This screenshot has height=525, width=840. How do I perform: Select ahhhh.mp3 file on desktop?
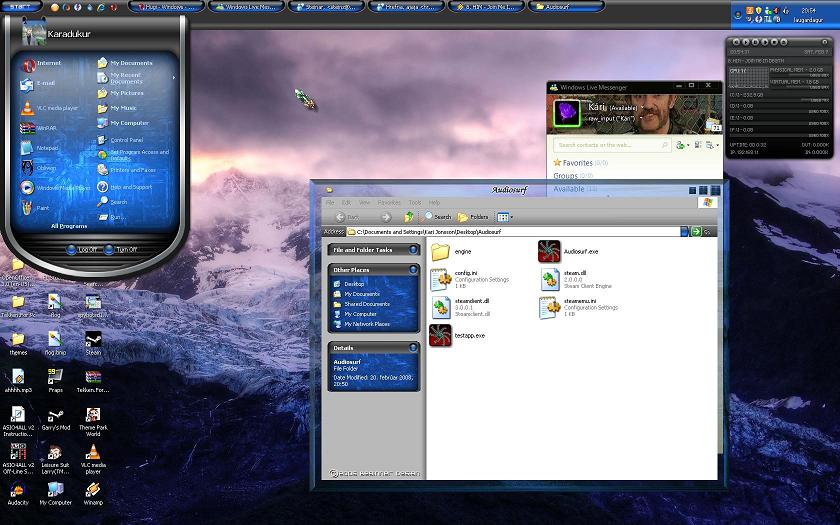tap(18, 380)
